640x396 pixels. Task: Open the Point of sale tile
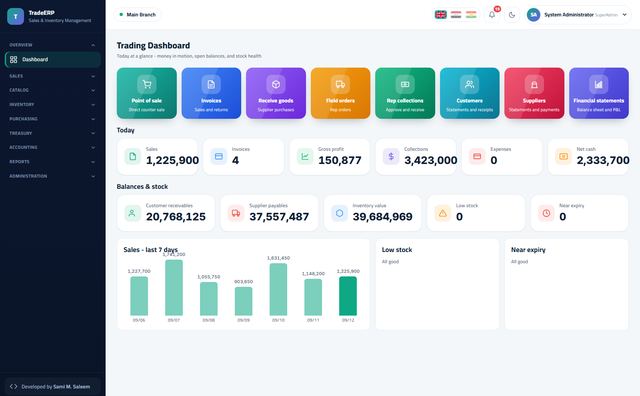click(x=147, y=93)
